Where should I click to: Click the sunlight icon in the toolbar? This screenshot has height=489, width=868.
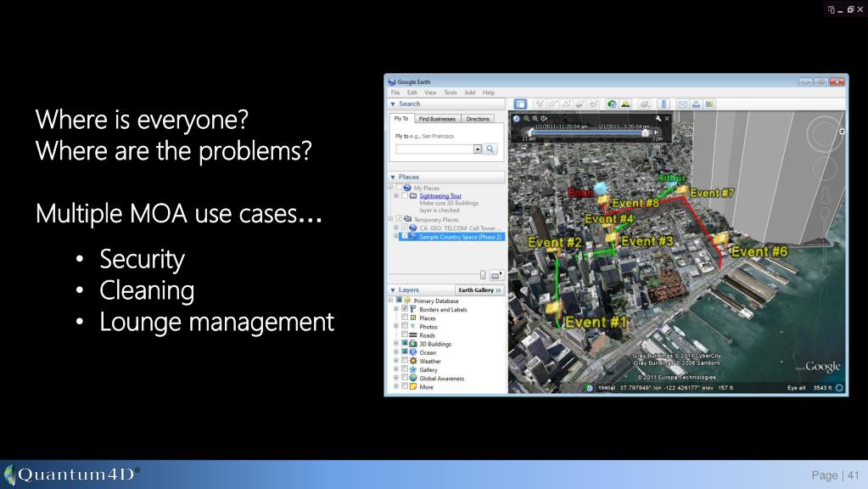click(625, 104)
